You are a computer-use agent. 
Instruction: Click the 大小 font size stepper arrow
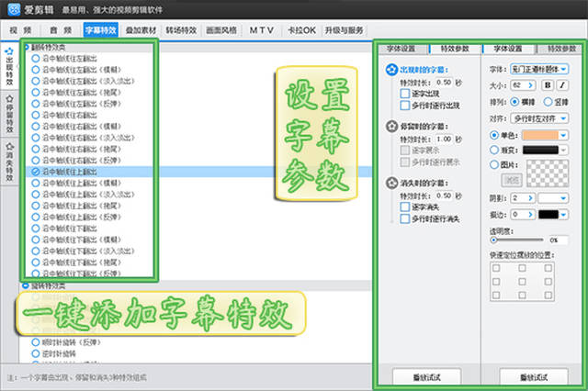[531, 85]
